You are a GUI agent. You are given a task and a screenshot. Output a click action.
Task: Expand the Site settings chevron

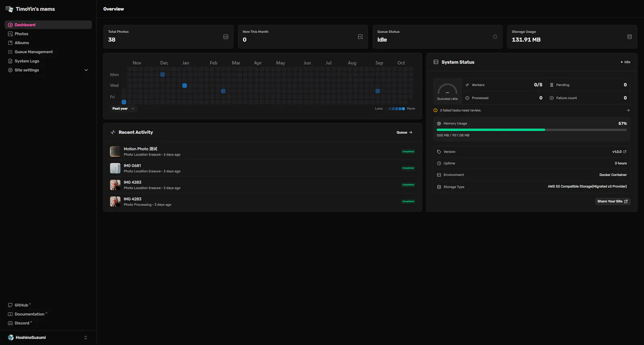pyautogui.click(x=86, y=70)
